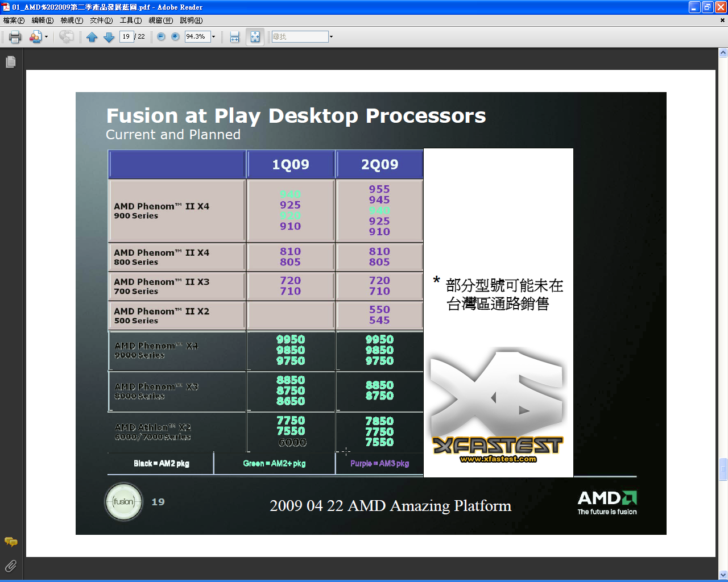Open the Pages panel in left sidebar

point(11,61)
